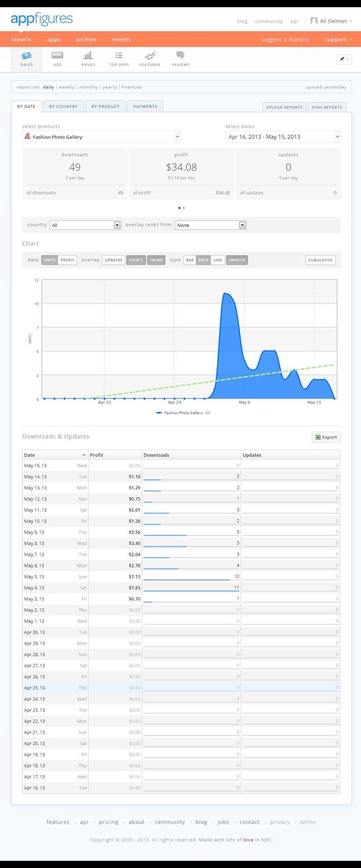This screenshot has height=868, width=361.
Task: Switch chart type to Line
Action: (x=218, y=260)
